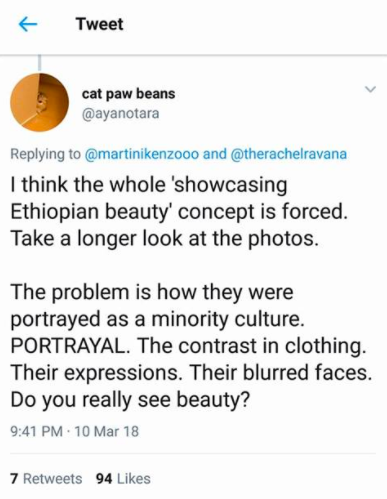387x499 pixels.
Task: Click 'Their blurred faces' text
Action: pos(280,372)
